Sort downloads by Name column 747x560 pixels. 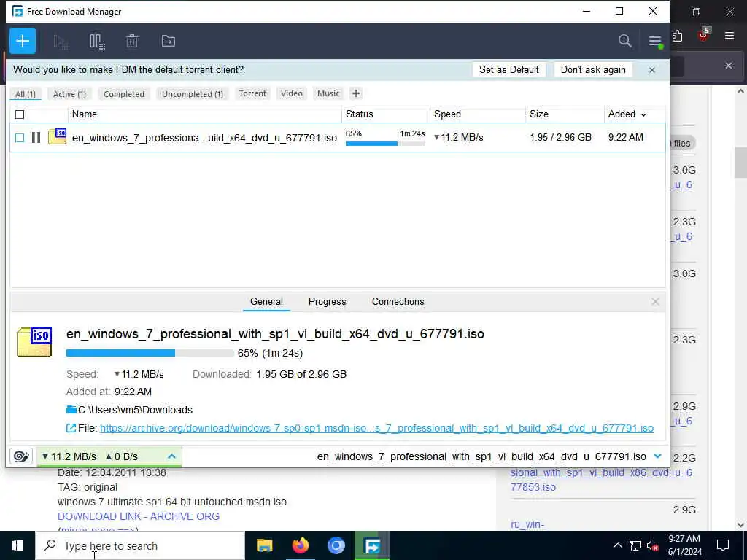click(x=205, y=114)
